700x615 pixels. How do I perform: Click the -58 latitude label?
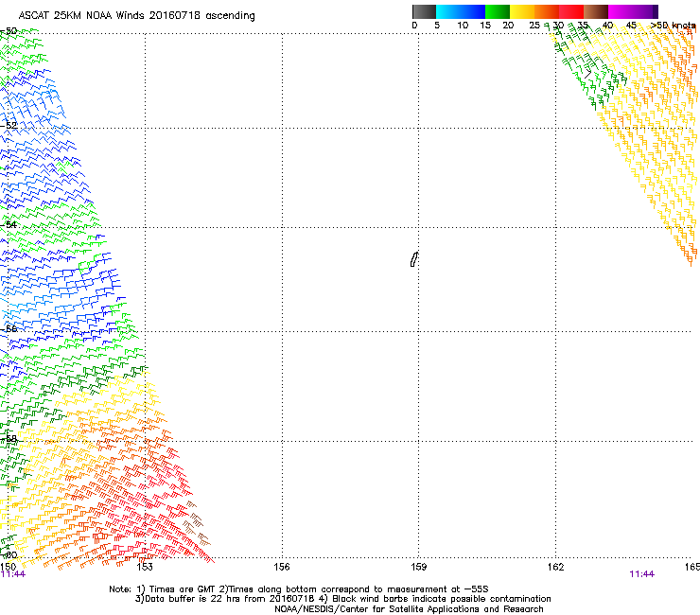(9, 439)
